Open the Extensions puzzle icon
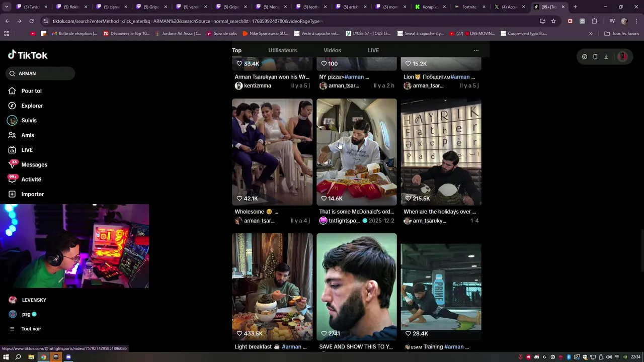644x362 pixels. click(594, 21)
